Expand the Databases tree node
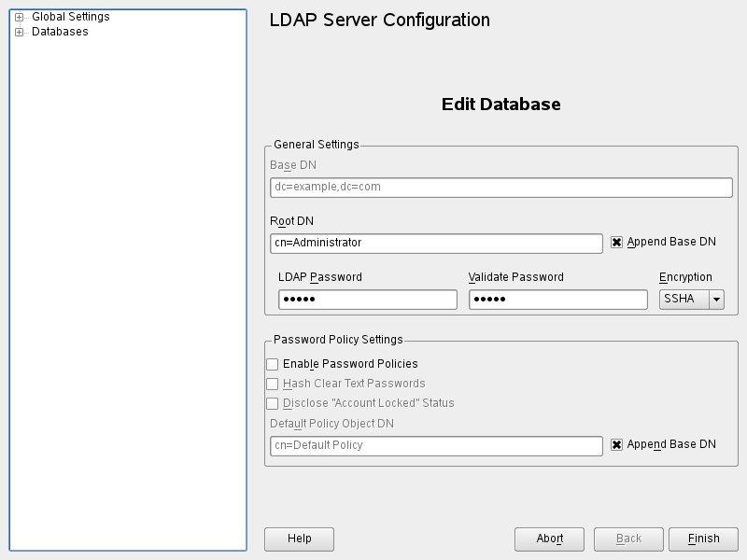This screenshot has width=747, height=560. [x=20, y=32]
